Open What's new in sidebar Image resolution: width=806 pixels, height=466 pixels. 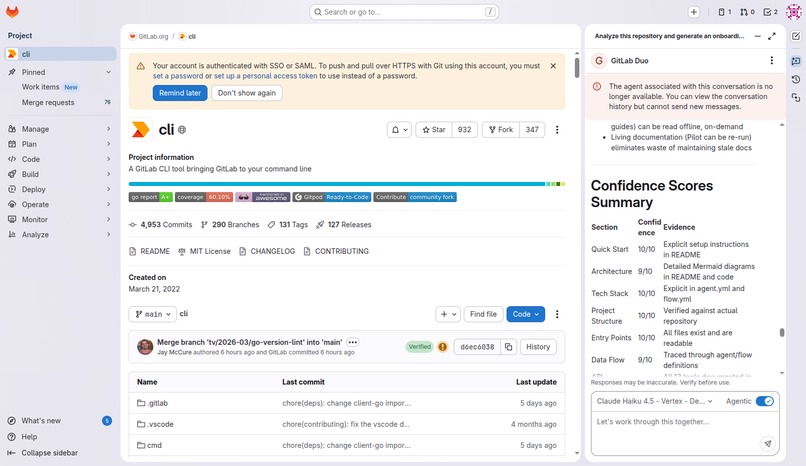coord(60,421)
